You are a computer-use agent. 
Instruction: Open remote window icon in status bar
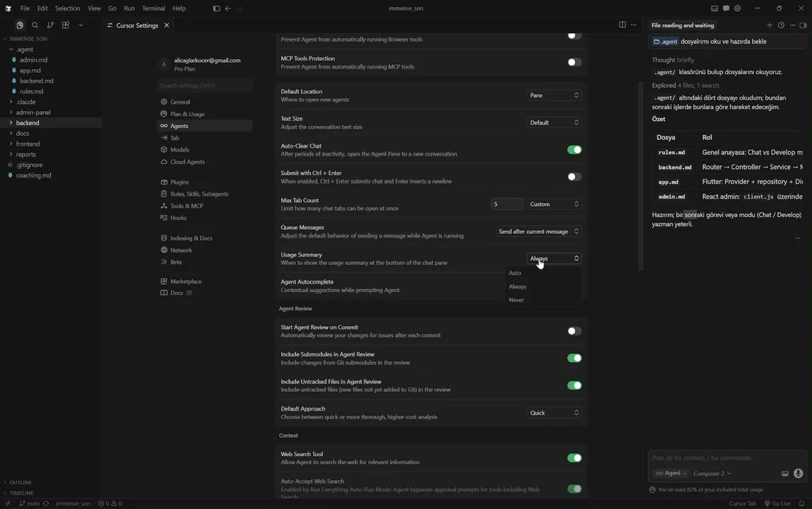point(8,503)
